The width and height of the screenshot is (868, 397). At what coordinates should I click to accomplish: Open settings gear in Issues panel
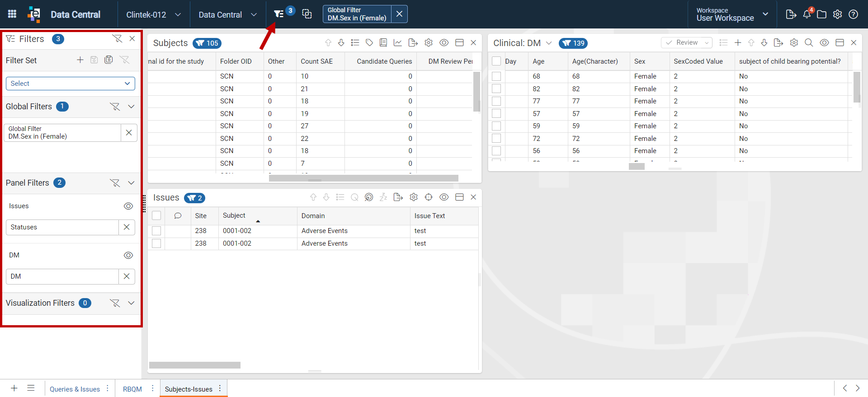click(x=414, y=197)
